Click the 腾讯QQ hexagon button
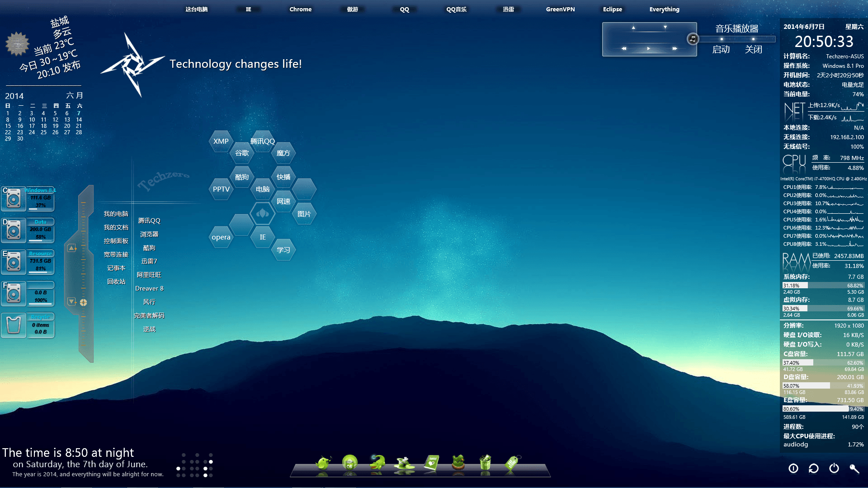Image resolution: width=868 pixels, height=488 pixels. [263, 141]
